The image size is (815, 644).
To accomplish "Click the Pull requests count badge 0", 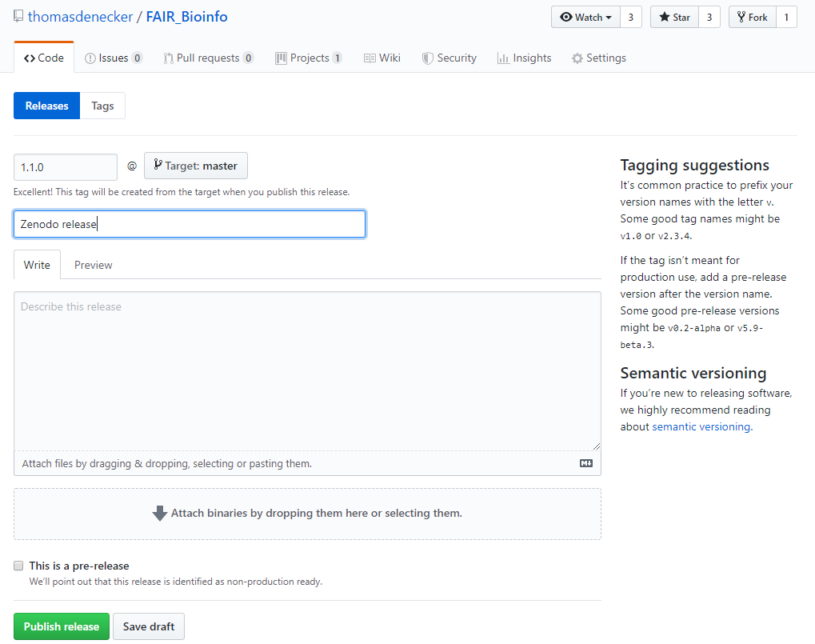I will [249, 58].
